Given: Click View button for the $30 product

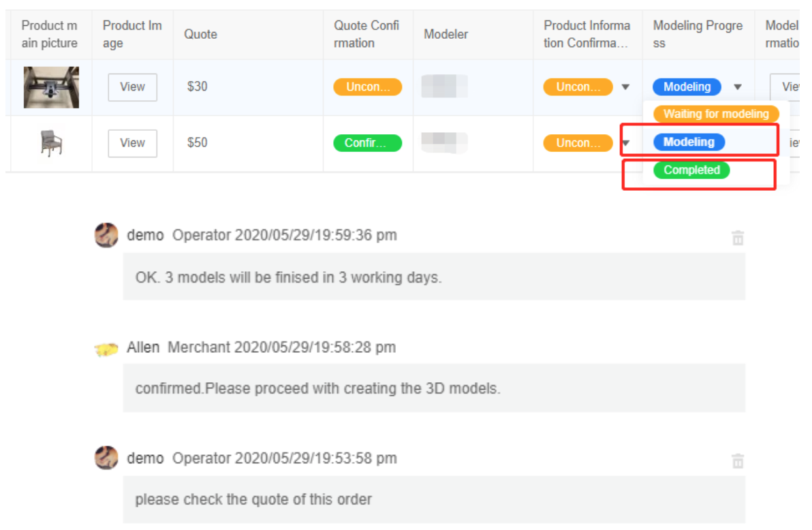Looking at the screenshot, I should [x=132, y=87].
